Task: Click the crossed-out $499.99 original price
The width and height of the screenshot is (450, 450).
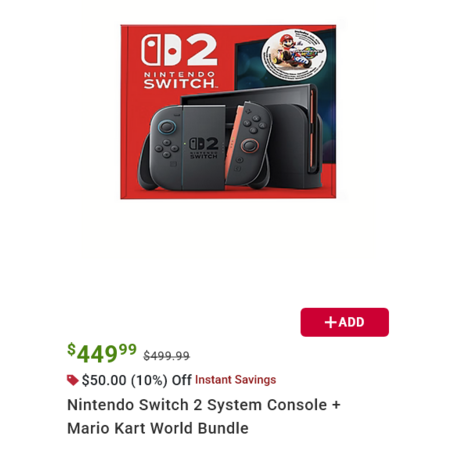Action: pos(166,356)
